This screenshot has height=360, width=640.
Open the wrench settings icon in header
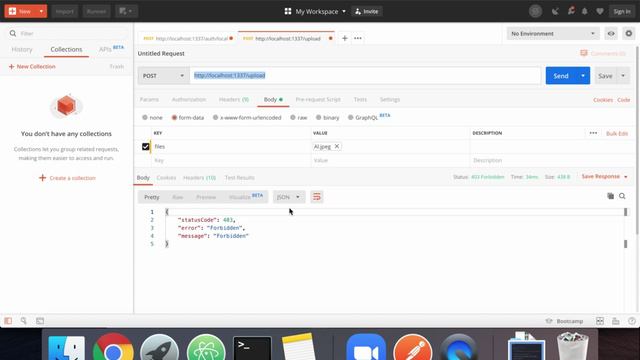[571, 11]
